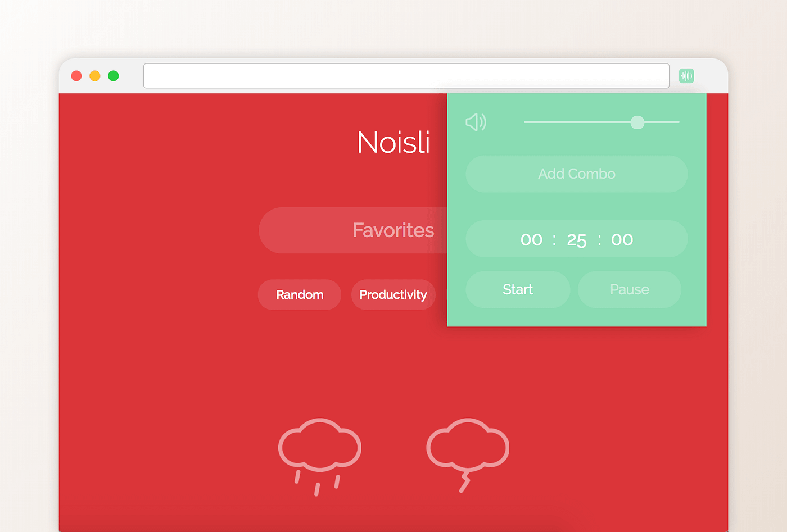Screen dimensions: 787x532
Task: Toggle the rain cloud sound icon
Action: pos(320,456)
